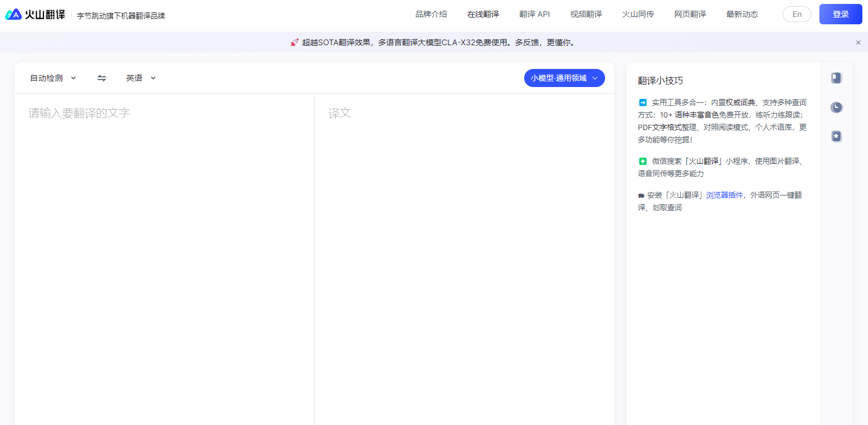Open translation history clock icon
Screen dimensions: 868x425
tap(836, 107)
